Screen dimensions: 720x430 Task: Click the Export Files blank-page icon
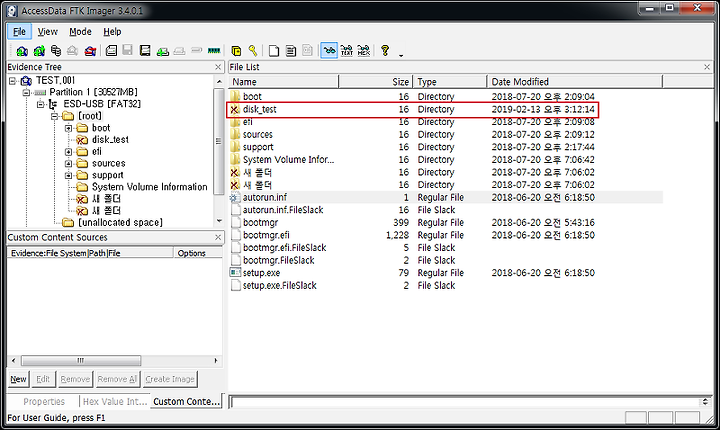coord(274,51)
